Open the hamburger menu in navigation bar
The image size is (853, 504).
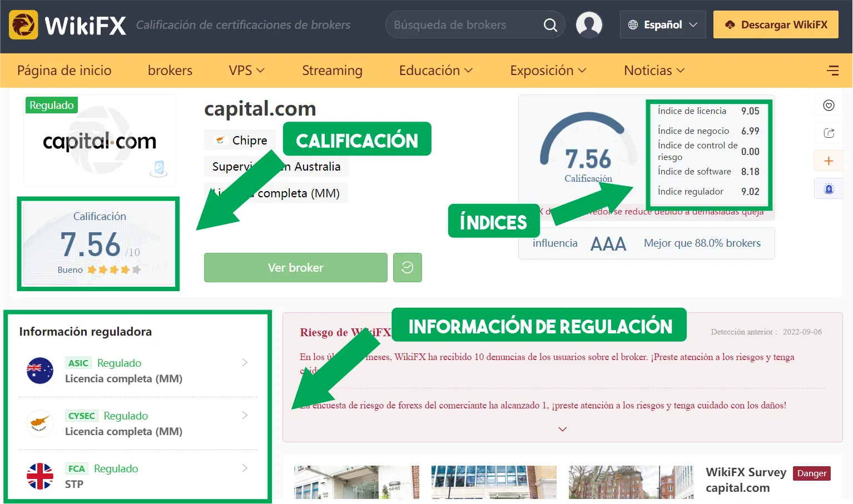tap(832, 71)
